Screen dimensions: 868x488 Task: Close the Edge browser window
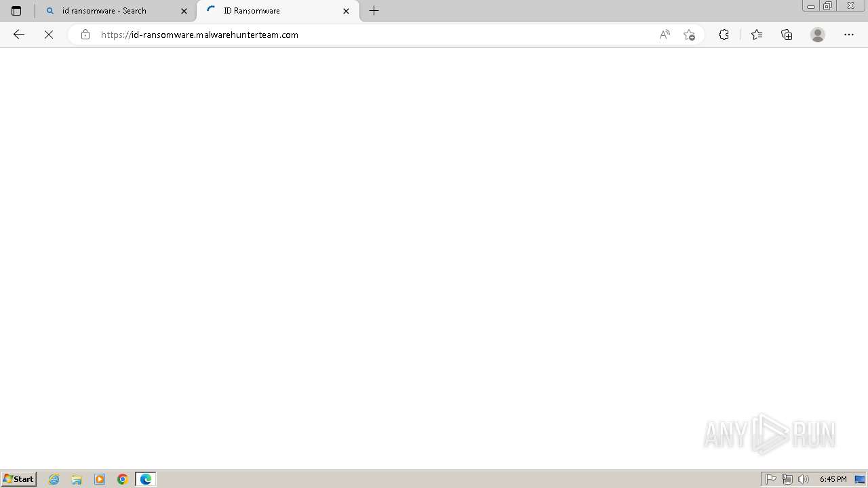coord(850,6)
